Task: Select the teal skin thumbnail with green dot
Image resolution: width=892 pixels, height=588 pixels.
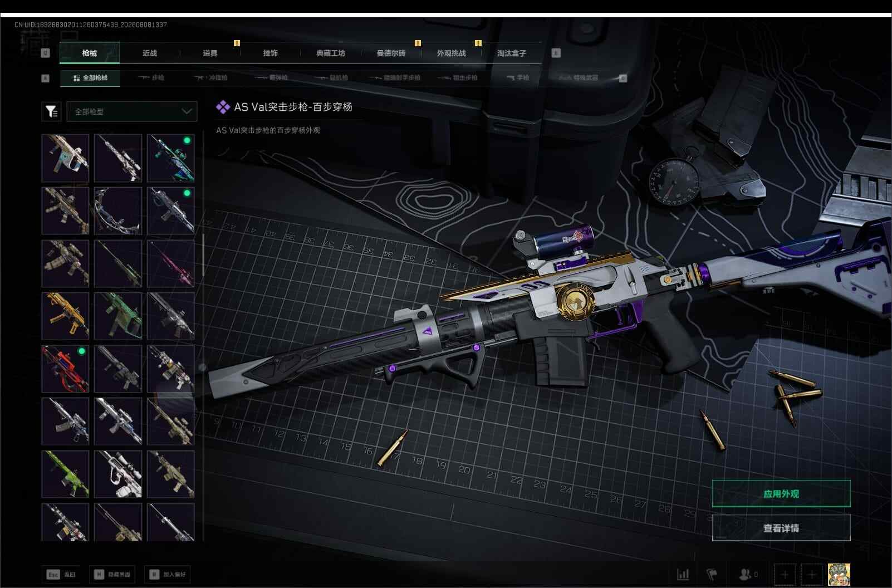Action: pos(170,158)
